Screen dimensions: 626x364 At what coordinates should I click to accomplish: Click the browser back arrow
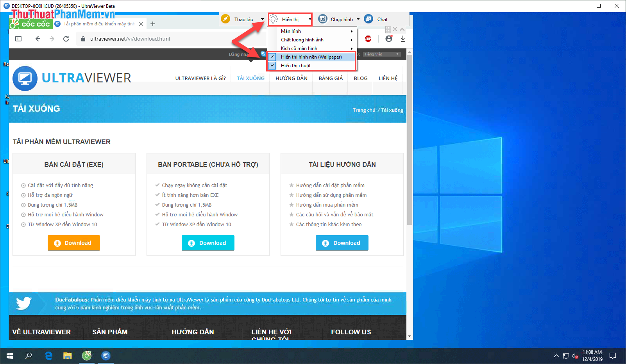coord(38,39)
